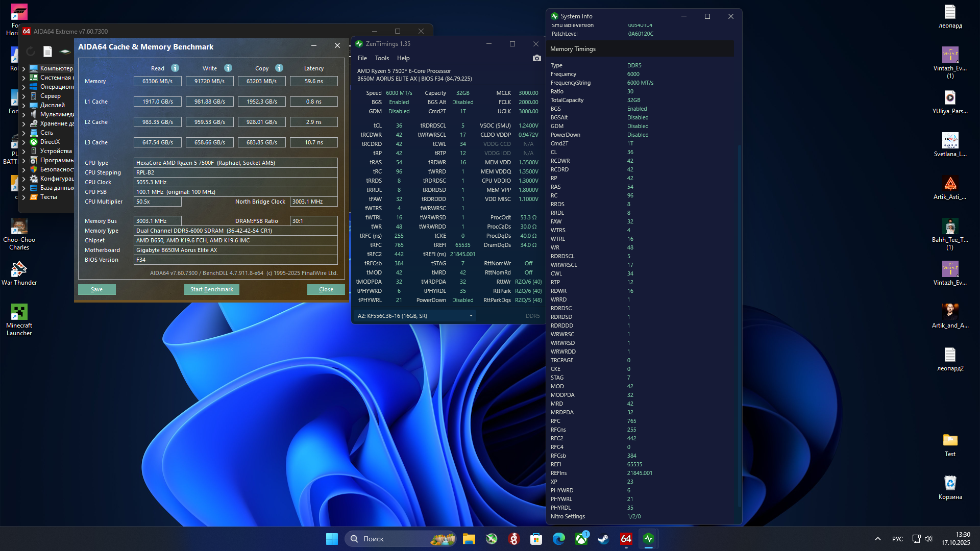Click the ZenTimings screenshot camera icon

pyautogui.click(x=536, y=58)
